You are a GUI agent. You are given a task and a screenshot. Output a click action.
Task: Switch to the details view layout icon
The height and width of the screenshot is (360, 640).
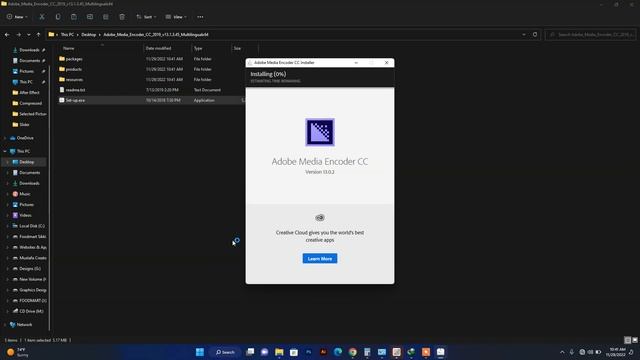[628, 340]
